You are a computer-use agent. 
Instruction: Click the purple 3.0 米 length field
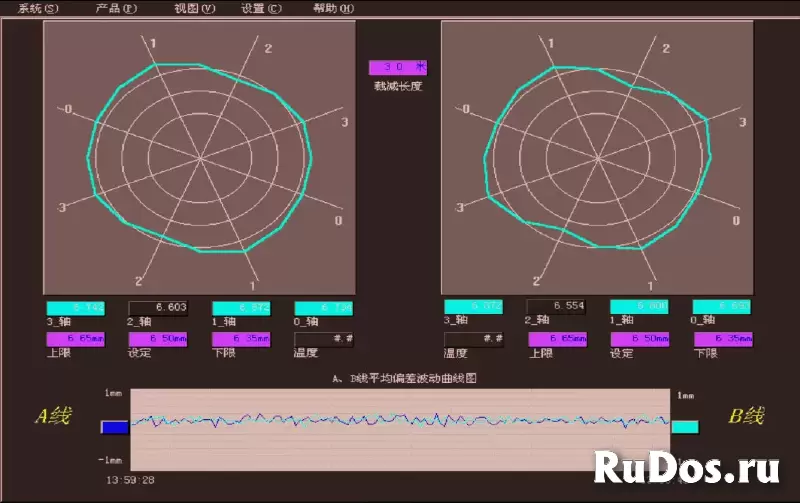point(398,68)
